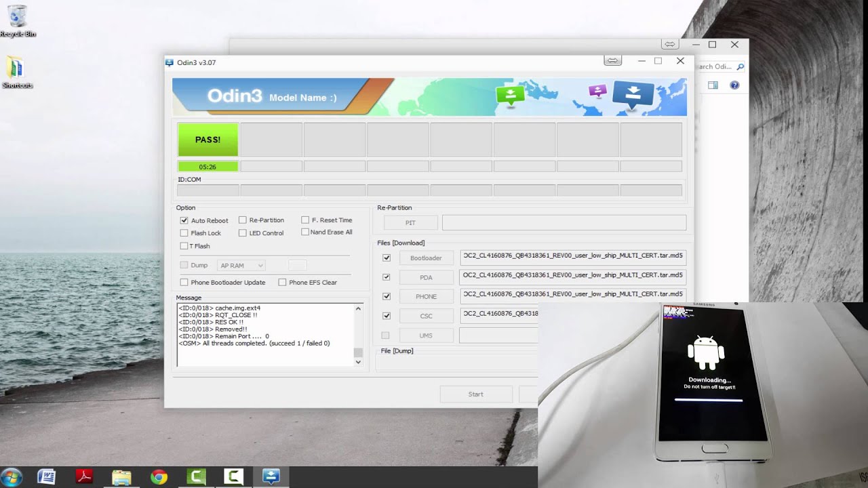Click the PHONE file button
The image size is (868, 488).
click(426, 297)
